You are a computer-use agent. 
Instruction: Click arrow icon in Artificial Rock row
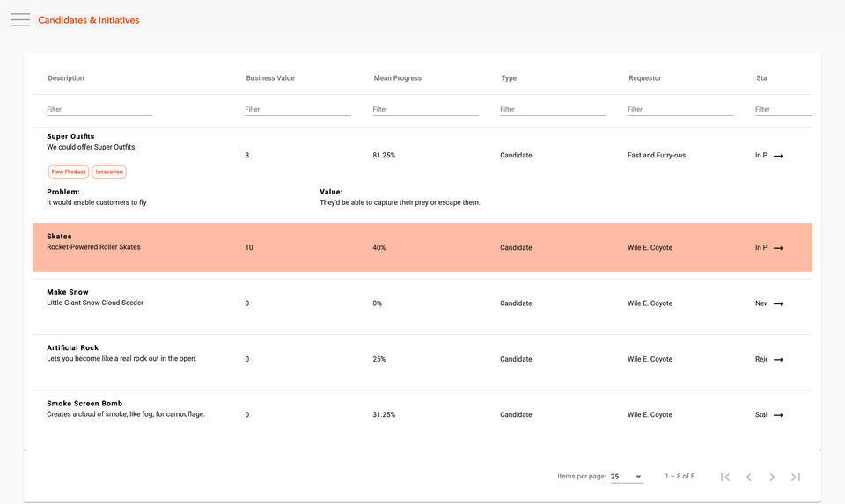(778, 359)
